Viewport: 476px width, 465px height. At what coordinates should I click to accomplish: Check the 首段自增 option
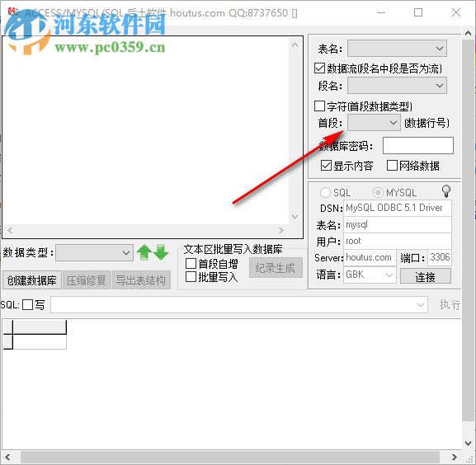191,263
